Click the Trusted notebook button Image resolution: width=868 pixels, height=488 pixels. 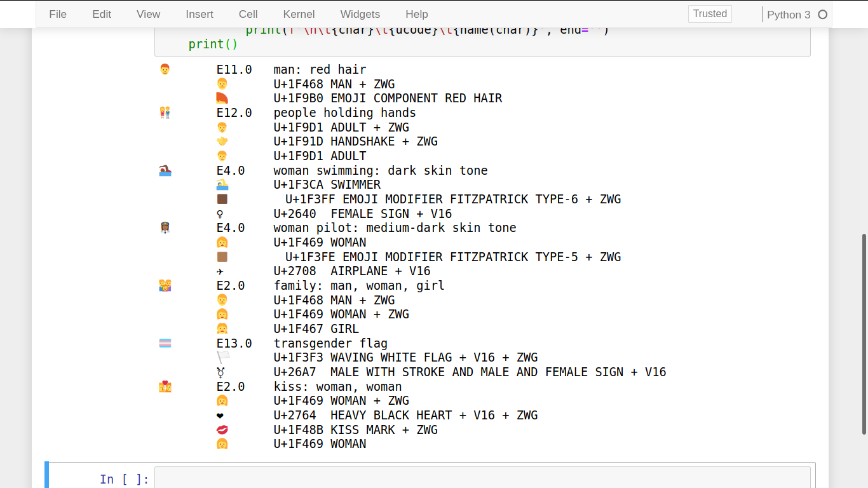pos(710,14)
